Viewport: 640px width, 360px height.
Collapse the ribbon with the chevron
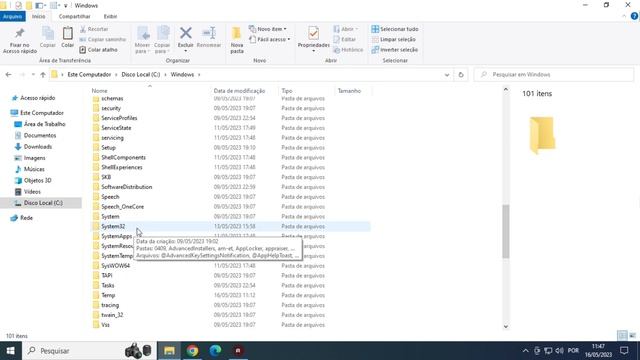pos(624,16)
